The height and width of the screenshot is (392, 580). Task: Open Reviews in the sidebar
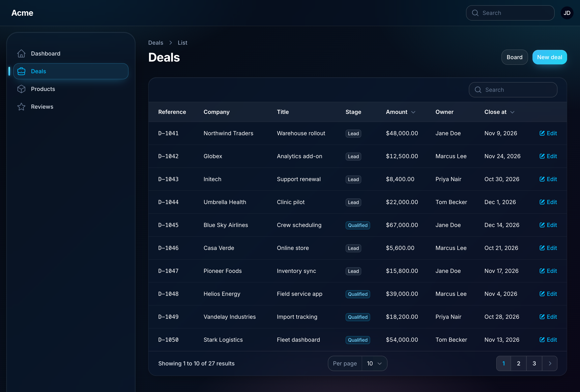click(71, 107)
